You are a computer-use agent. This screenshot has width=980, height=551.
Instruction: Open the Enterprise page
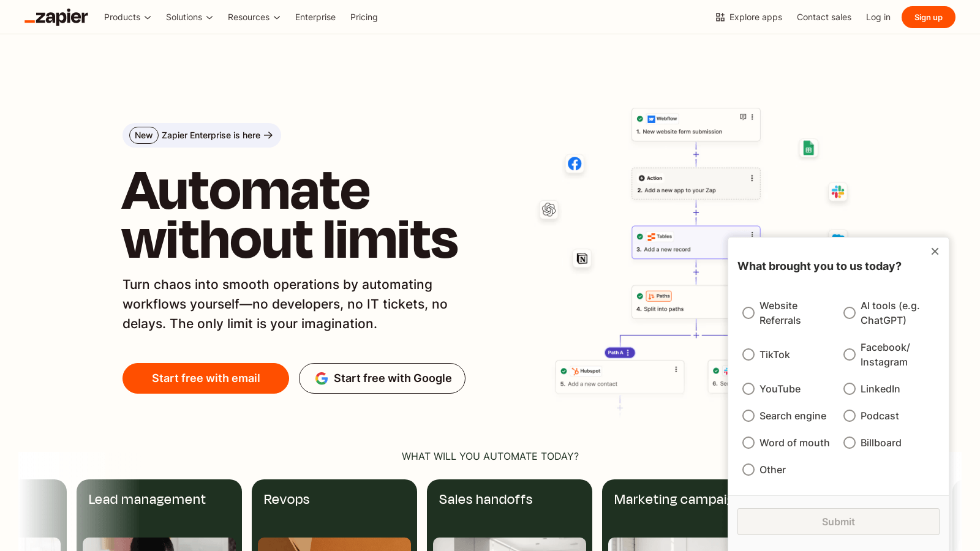pos(315,17)
